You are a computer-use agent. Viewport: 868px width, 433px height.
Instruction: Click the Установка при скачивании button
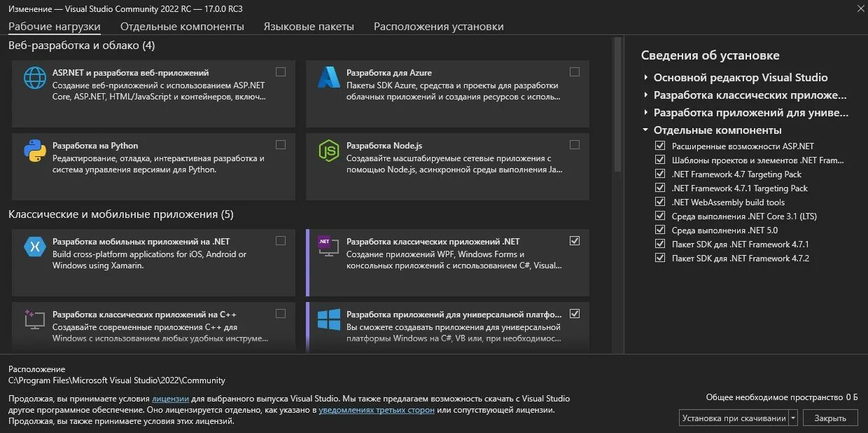click(x=734, y=418)
